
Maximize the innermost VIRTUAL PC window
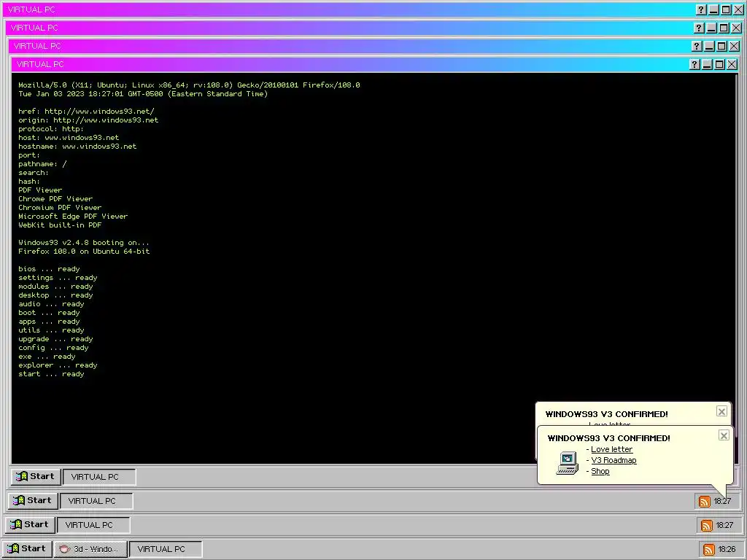tap(719, 64)
